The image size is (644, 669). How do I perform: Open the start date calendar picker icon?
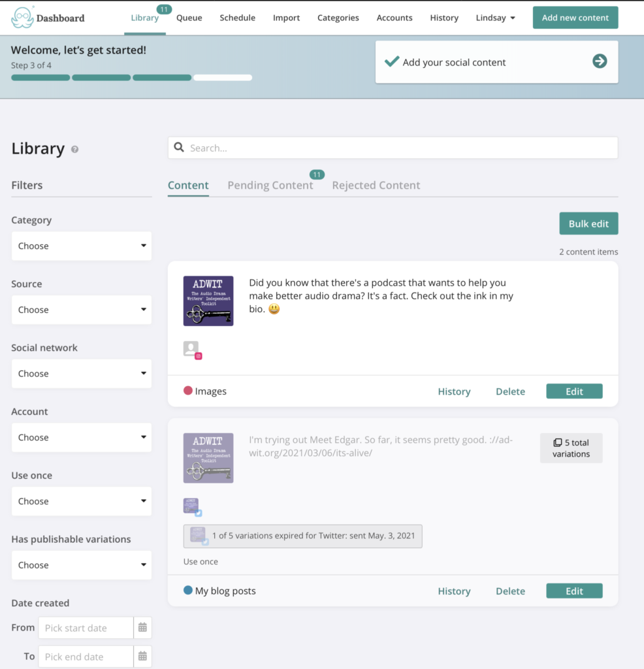pos(142,628)
